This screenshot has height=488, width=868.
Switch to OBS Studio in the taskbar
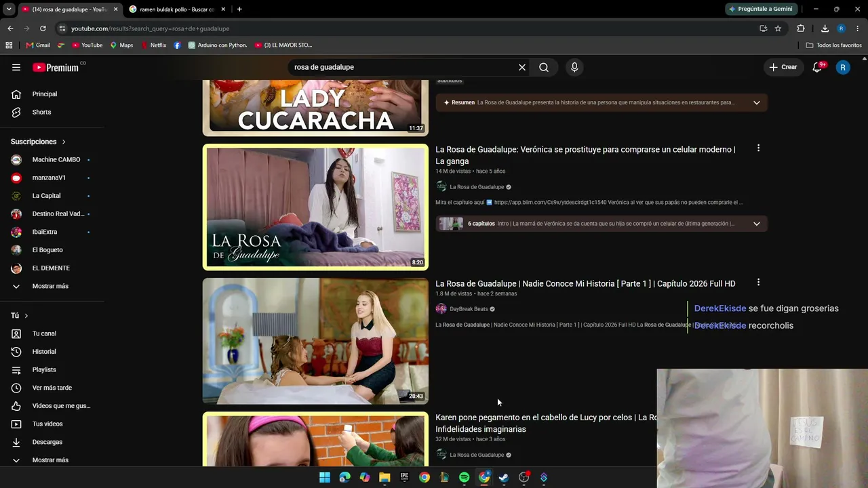pos(524,477)
